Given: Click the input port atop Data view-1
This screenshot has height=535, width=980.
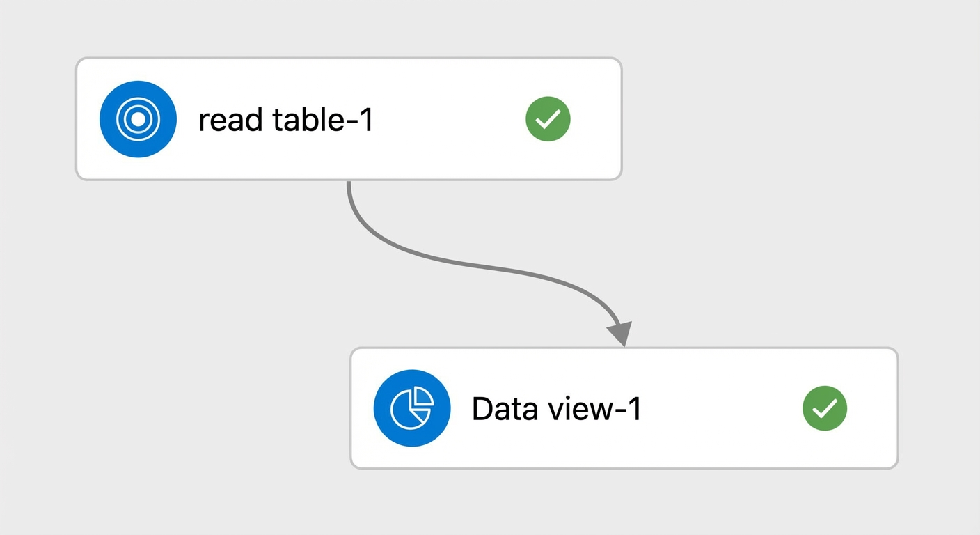Looking at the screenshot, I should tap(624, 348).
